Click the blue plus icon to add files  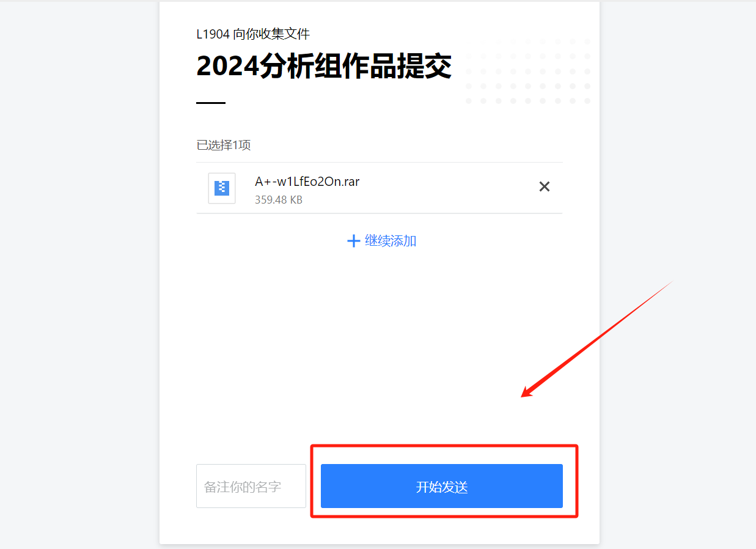[x=353, y=241]
